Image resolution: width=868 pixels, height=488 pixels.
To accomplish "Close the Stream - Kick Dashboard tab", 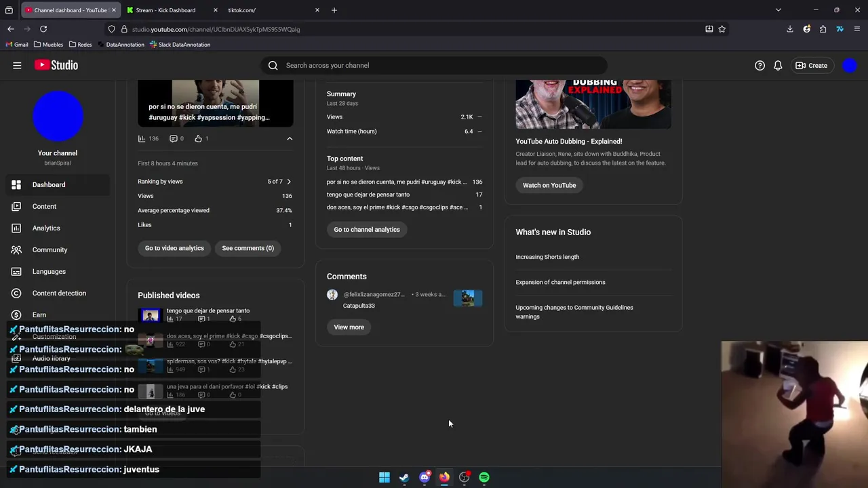I will pos(216,10).
